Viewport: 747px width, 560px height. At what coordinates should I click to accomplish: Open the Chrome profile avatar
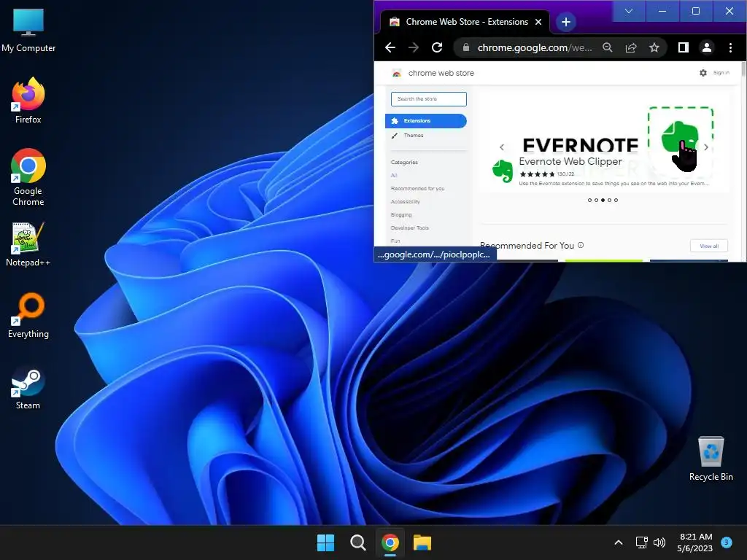[706, 47]
